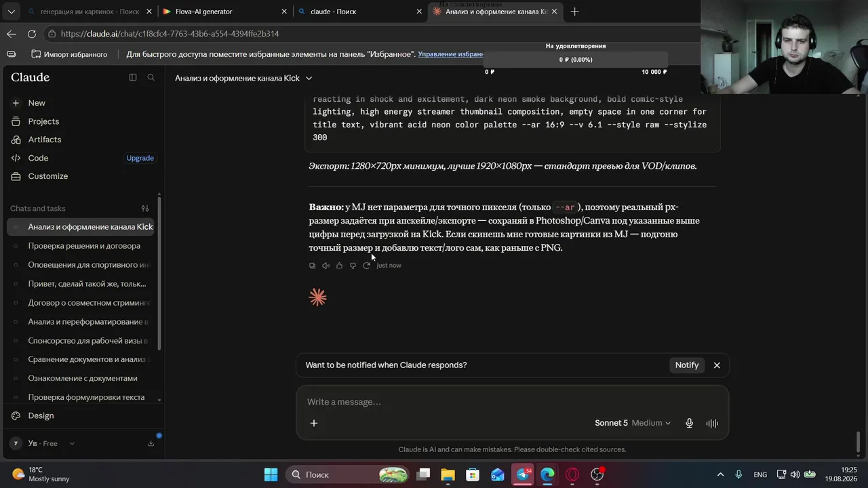Screen dimensions: 868x488
Task: Open the 'Управление избранным' link
Action: [x=450, y=54]
